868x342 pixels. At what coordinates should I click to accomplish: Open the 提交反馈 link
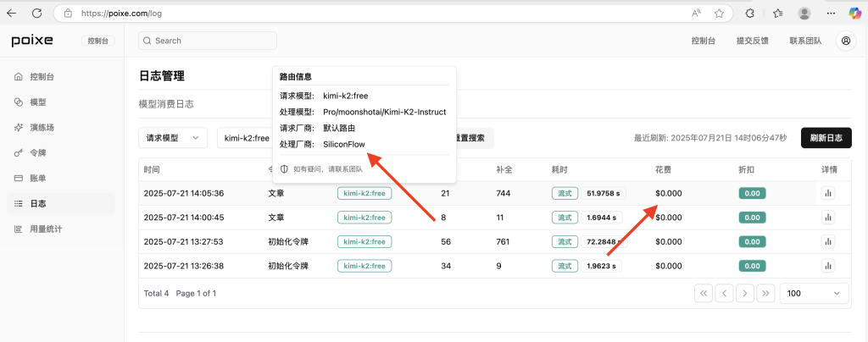tap(752, 41)
